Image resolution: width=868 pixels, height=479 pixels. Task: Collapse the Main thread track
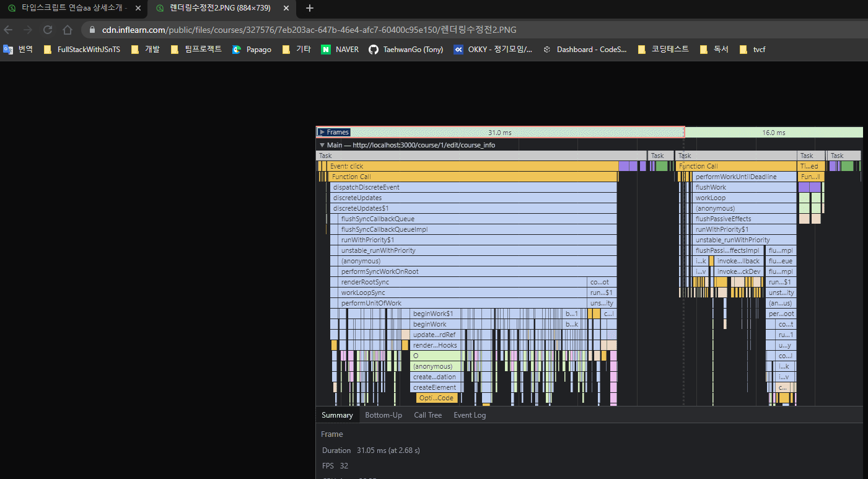point(322,145)
